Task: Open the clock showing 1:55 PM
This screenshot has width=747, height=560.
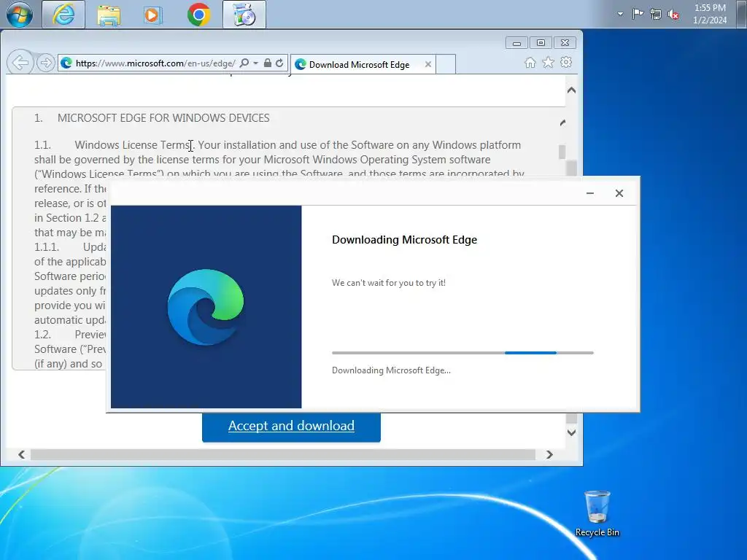Action: (x=710, y=14)
